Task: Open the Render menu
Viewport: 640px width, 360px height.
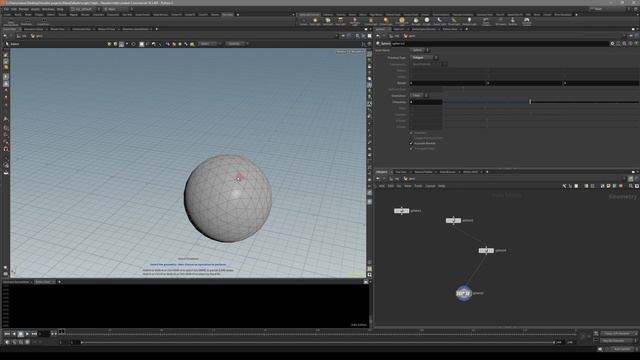Action: pyautogui.click(x=24, y=9)
